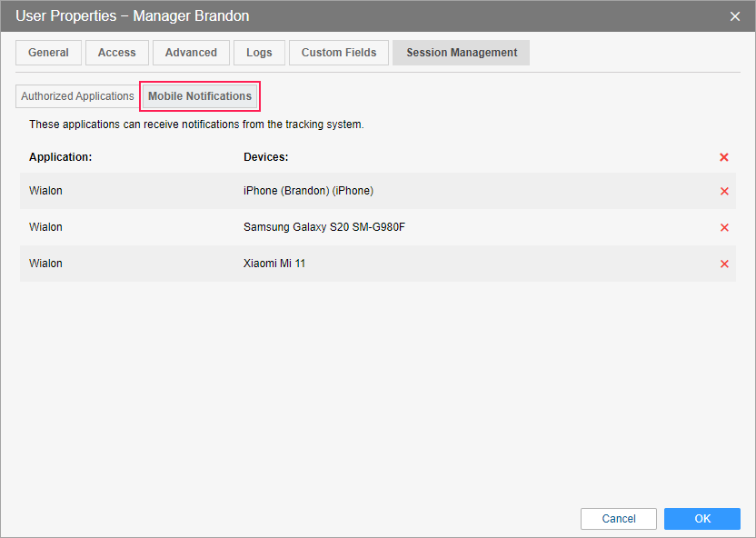The image size is (756, 538).
Task: Remove the Samsung Galaxy S20 device
Action: 724,227
